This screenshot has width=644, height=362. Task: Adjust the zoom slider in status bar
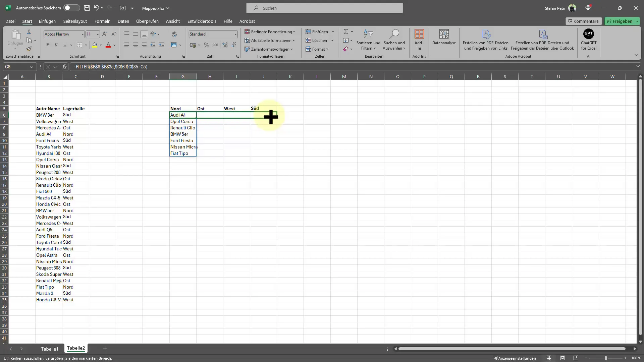606,358
